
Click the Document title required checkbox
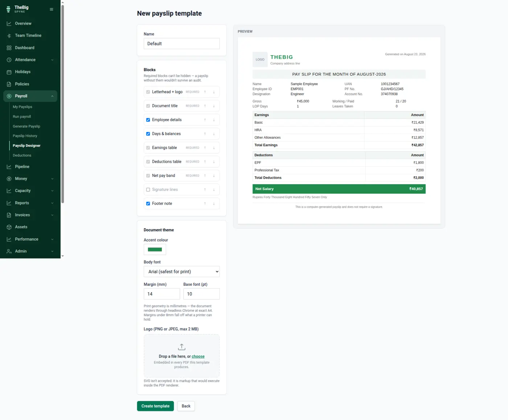tap(148, 106)
